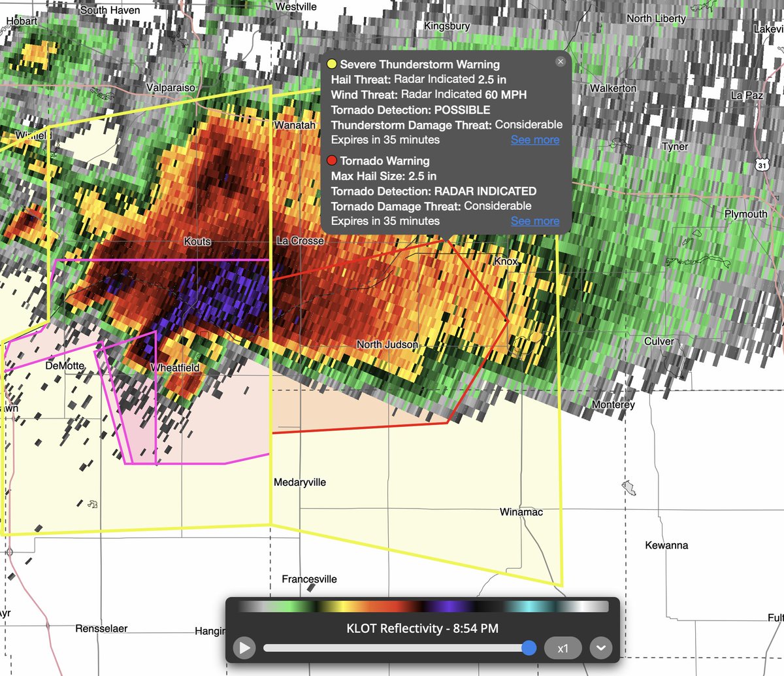The image size is (784, 676).
Task: Click the La Crosse town label
Action: pyautogui.click(x=301, y=241)
